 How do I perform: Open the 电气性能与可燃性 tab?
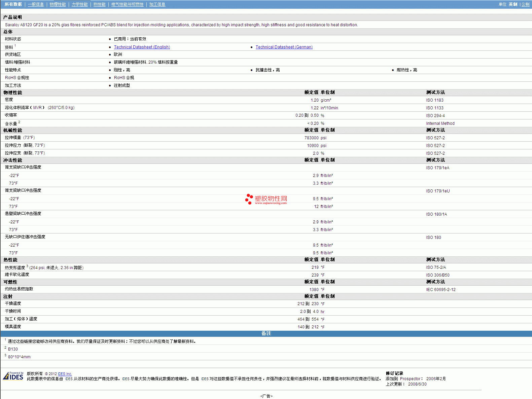tap(127, 4)
